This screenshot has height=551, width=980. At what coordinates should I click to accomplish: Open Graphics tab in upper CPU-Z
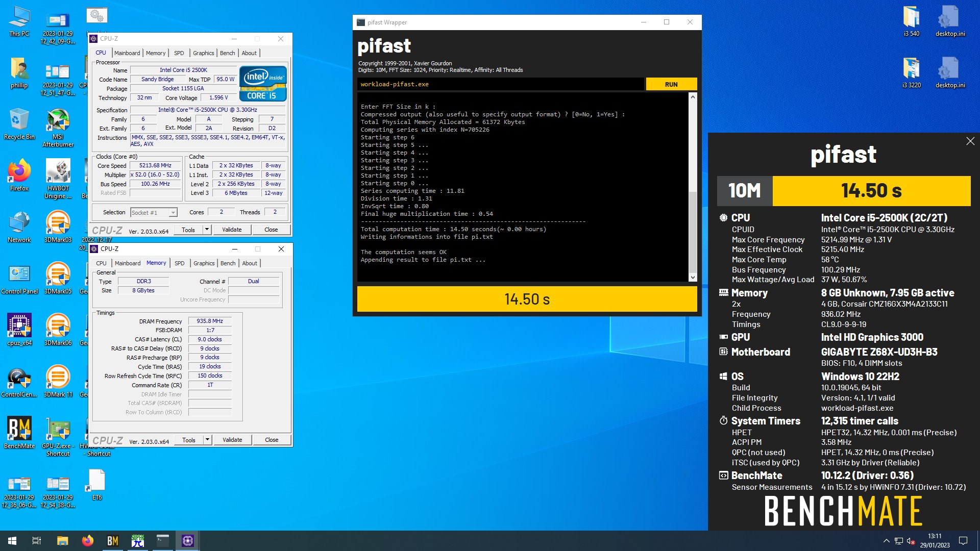tap(204, 53)
